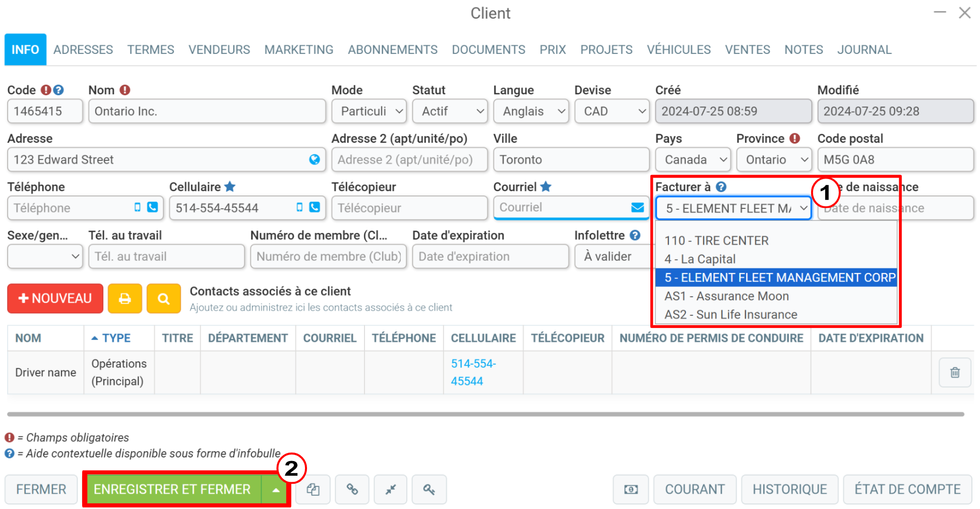Expand the Province dropdown set to Ontario
The image size is (980, 509).
774,159
